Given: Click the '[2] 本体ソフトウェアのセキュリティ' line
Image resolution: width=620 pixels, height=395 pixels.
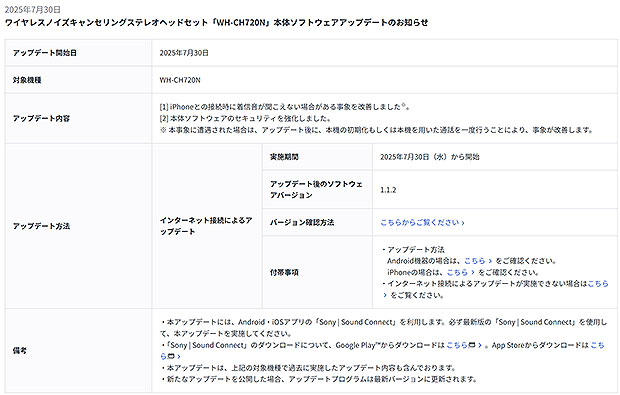Looking at the screenshot, I should (x=245, y=118).
